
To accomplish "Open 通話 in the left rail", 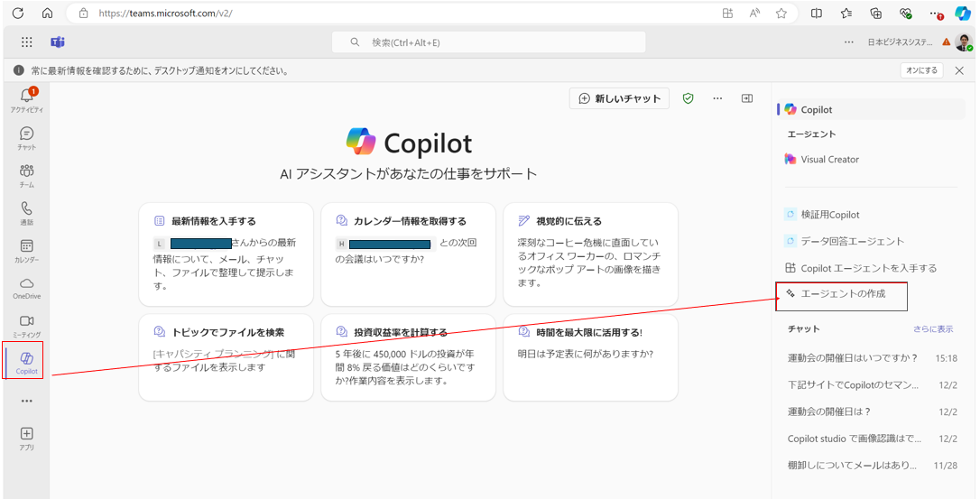I will pyautogui.click(x=27, y=213).
